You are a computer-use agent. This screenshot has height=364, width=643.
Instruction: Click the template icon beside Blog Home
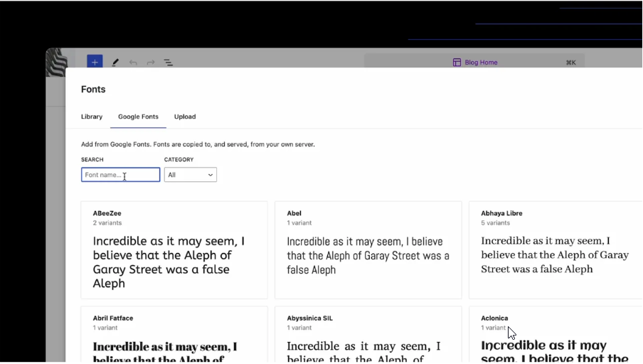pos(457,63)
